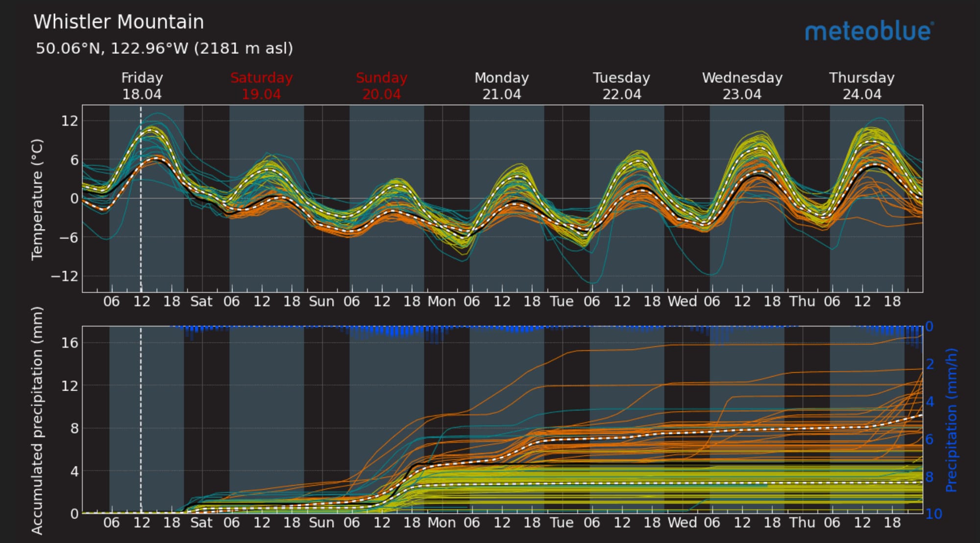This screenshot has width=980, height=543.
Task: Select the Saturday 19.04 day header
Action: [x=261, y=86]
